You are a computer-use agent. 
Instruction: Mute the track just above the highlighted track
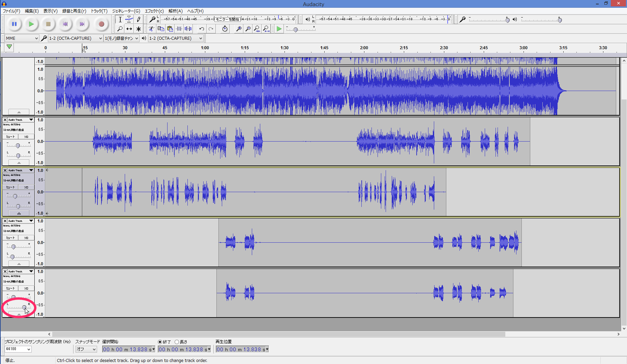pos(10,137)
